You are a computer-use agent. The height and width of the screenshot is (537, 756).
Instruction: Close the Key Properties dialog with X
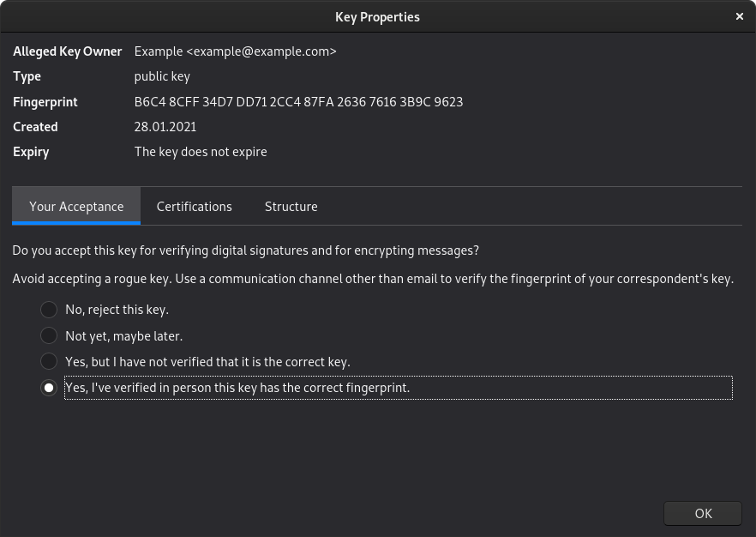tap(740, 17)
